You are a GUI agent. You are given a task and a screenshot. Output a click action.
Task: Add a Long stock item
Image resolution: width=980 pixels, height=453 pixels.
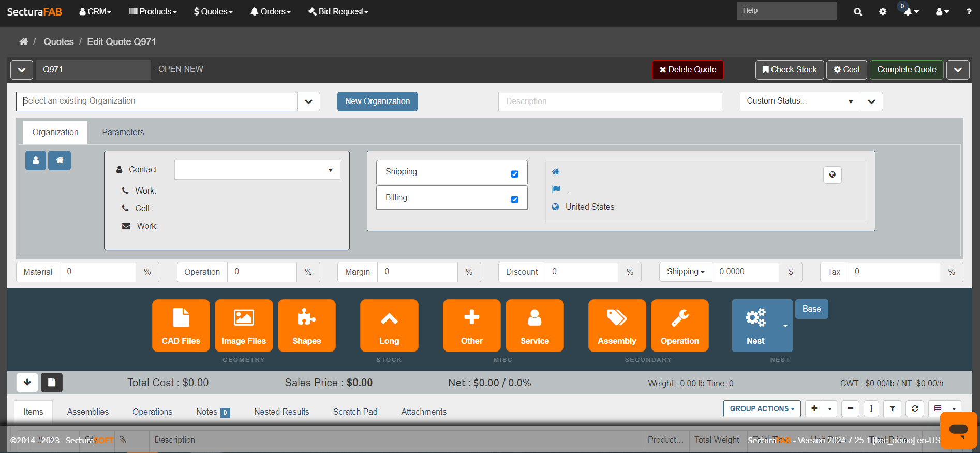[389, 326]
